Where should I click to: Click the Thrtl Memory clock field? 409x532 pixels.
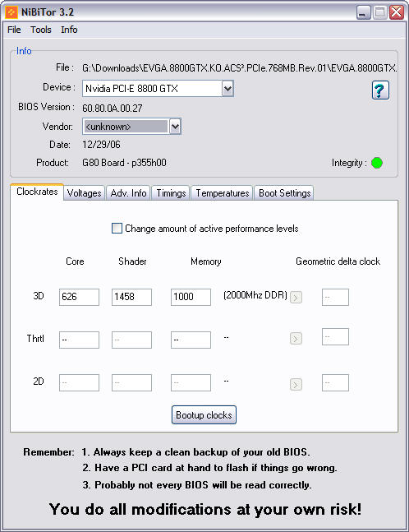tap(191, 340)
